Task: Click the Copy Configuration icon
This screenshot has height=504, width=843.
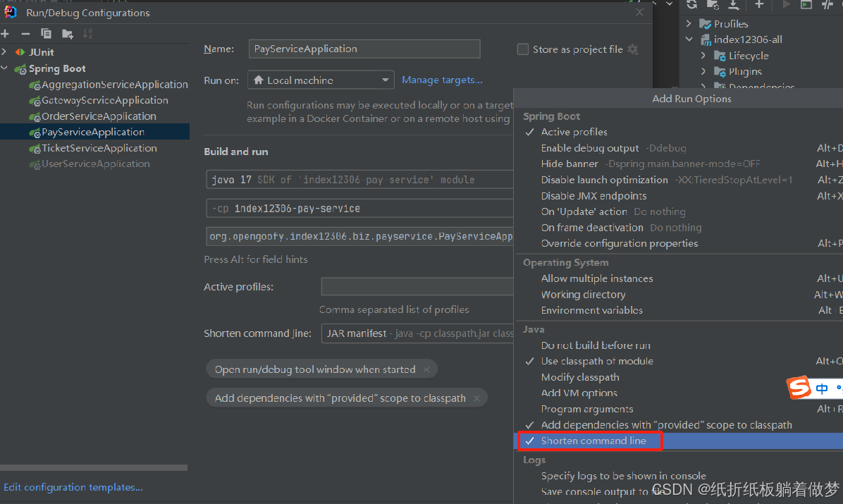Action: pyautogui.click(x=44, y=33)
